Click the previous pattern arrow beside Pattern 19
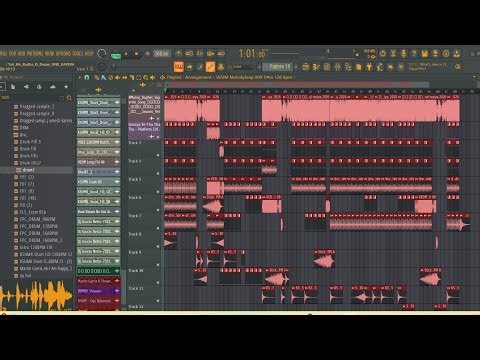 (260, 67)
